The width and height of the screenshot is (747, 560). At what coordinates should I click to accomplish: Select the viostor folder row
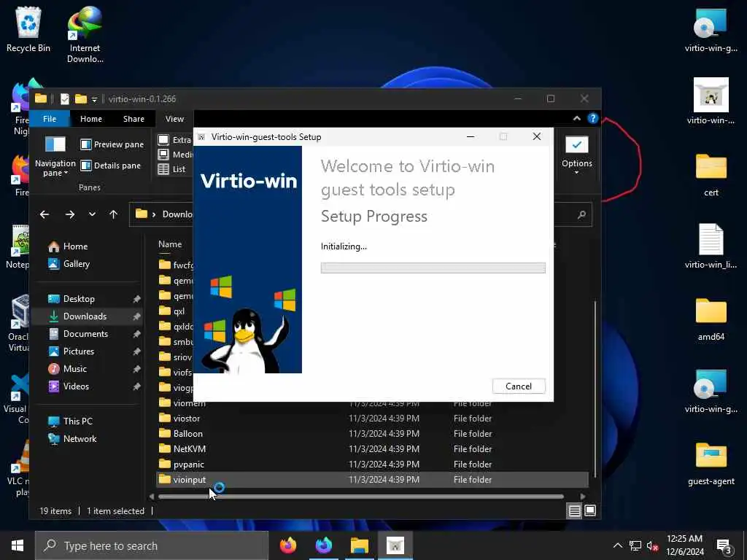pos(373,419)
